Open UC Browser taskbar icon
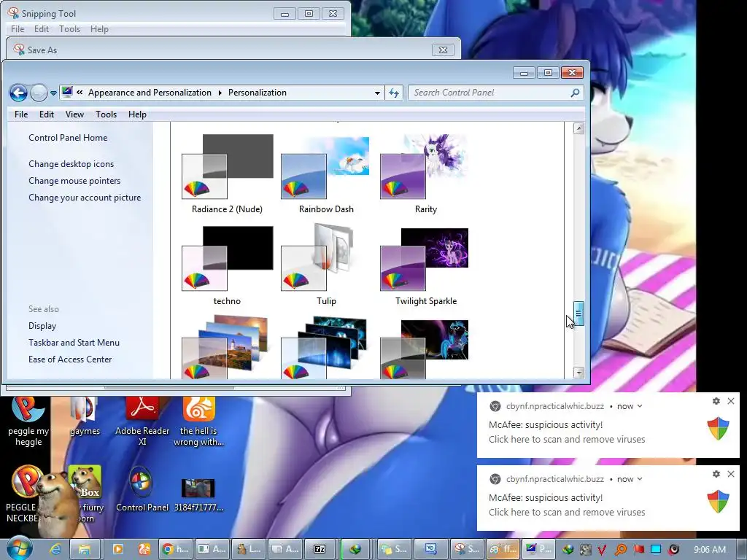 click(x=144, y=549)
